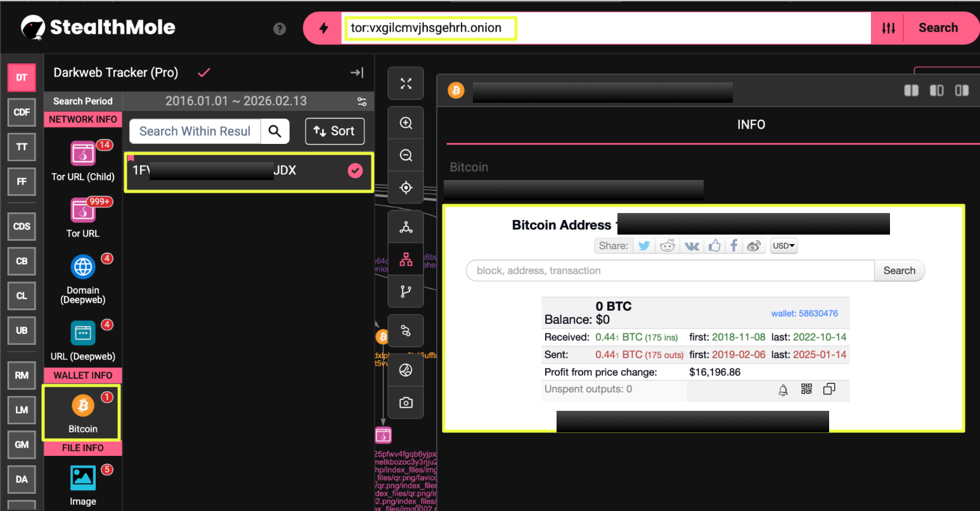Click the Search Within Results input field
The height and width of the screenshot is (511, 980).
click(x=195, y=131)
